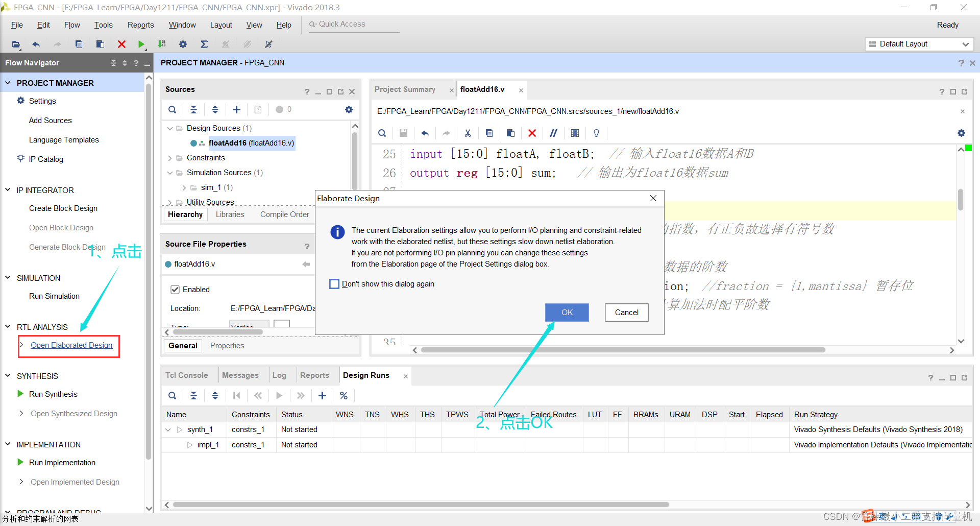Expand the Open Synthesized Design item
Image resolution: width=980 pixels, height=526 pixels.
[x=21, y=413]
